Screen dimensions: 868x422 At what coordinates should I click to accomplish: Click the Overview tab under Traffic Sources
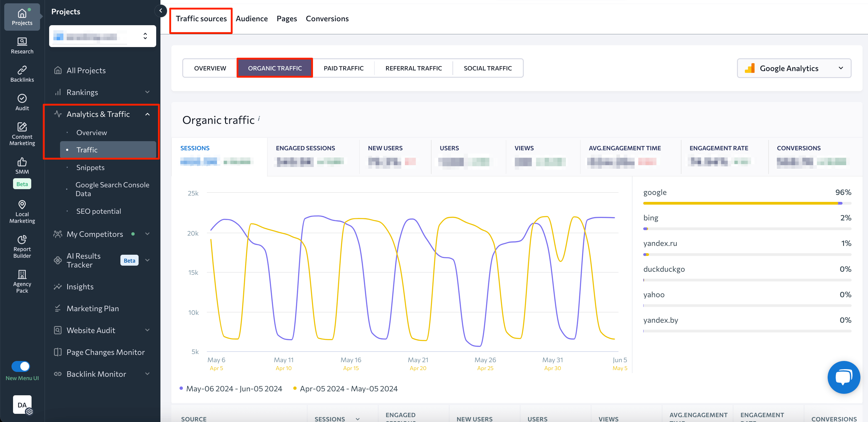point(210,68)
